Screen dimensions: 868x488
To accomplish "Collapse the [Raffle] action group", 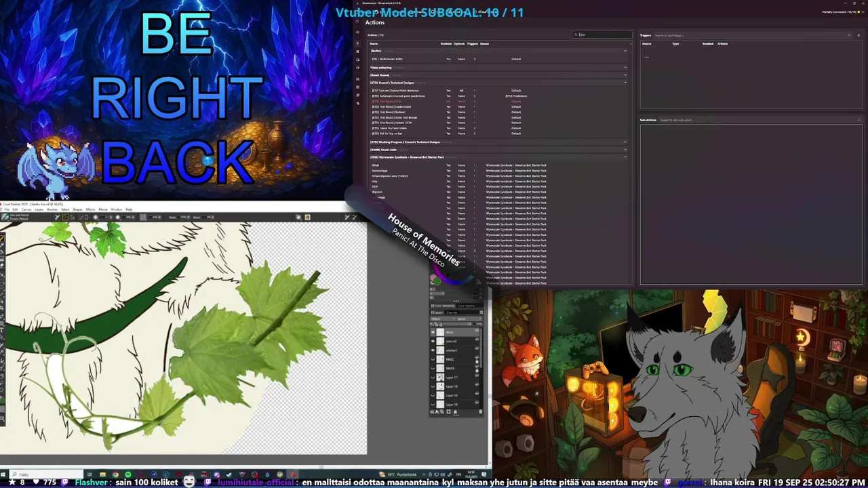I will point(625,51).
